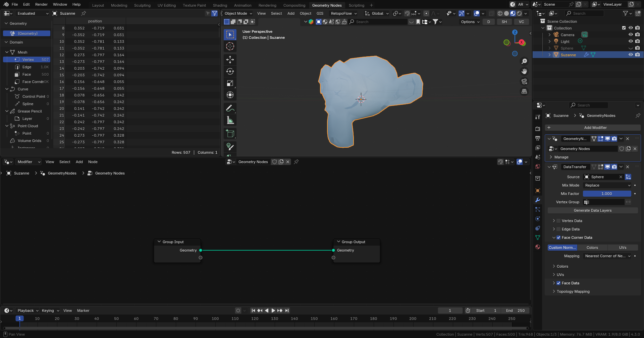644x338 pixels.
Task: Open the Render menu
Action: coord(41,4)
